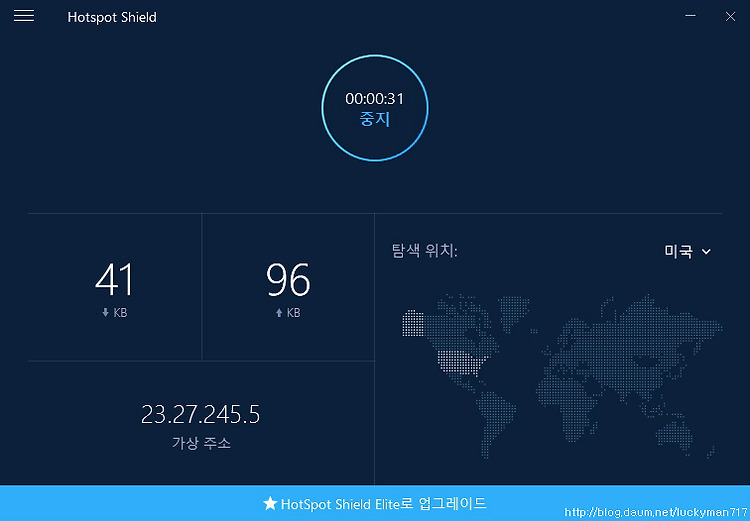The height and width of the screenshot is (521, 750).
Task: Open the hamburger menu
Action: (23, 16)
